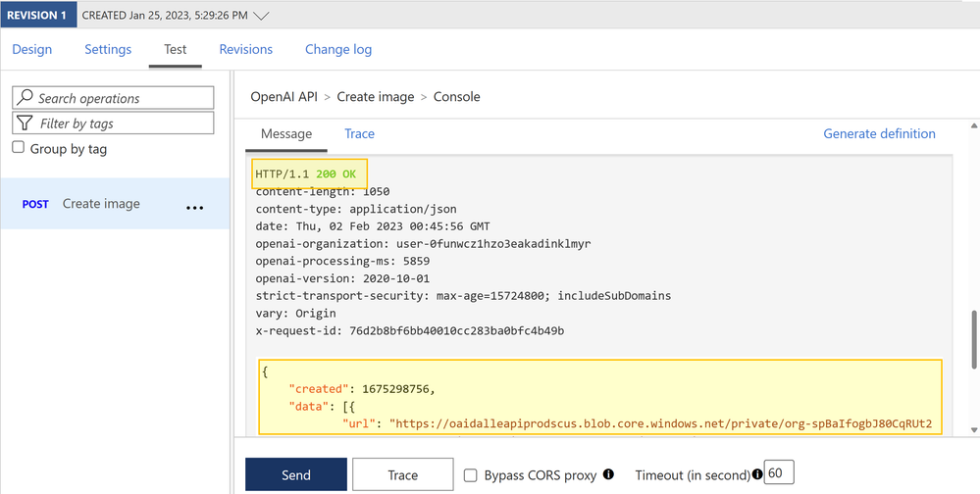Open the Settings tab
Viewport: 980px width, 494px height.
coord(108,49)
